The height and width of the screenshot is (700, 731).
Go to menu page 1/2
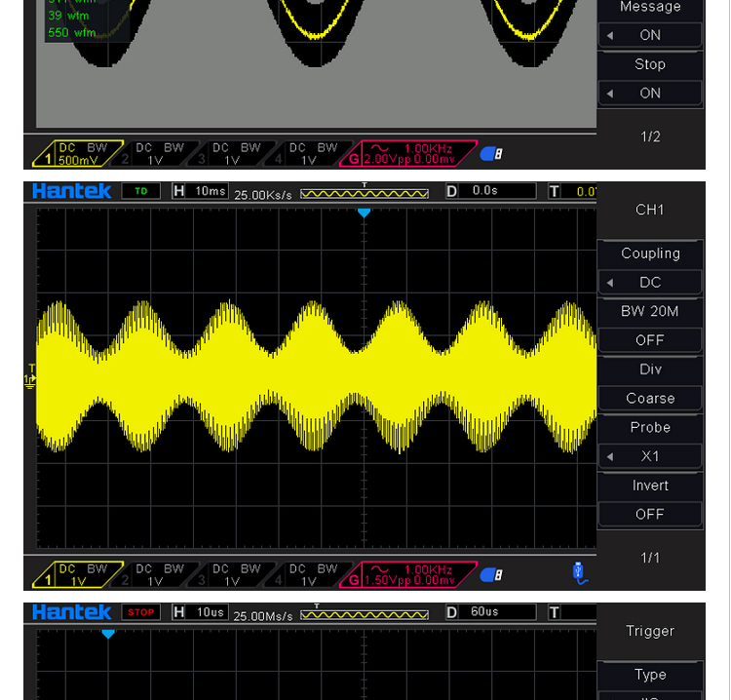coord(650,136)
